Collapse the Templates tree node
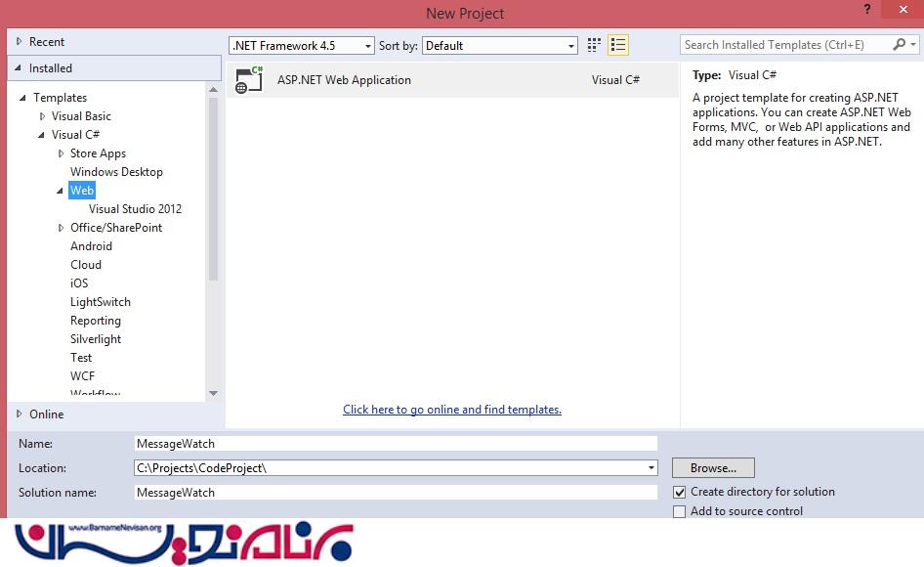924x567 pixels. pyautogui.click(x=23, y=98)
